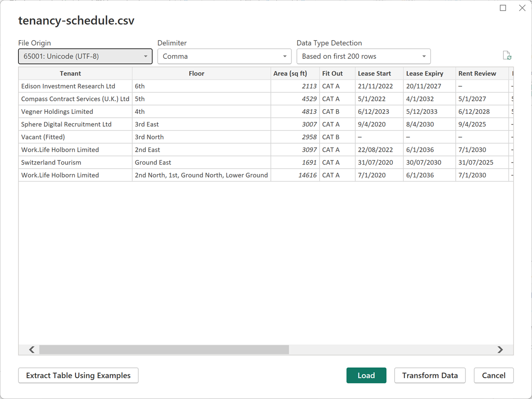Image resolution: width=532 pixels, height=399 pixels.
Task: Select the Lease Start column header
Action: 379,73
